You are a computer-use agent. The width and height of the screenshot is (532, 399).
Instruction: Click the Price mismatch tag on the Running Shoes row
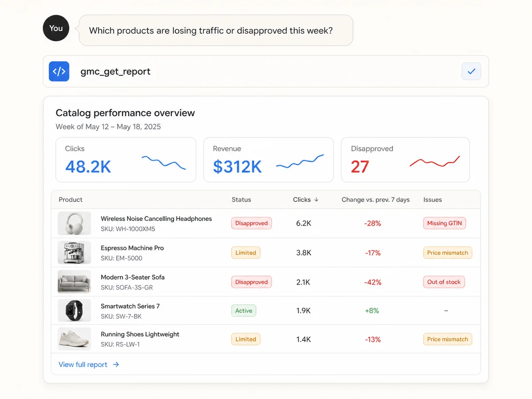click(x=447, y=339)
